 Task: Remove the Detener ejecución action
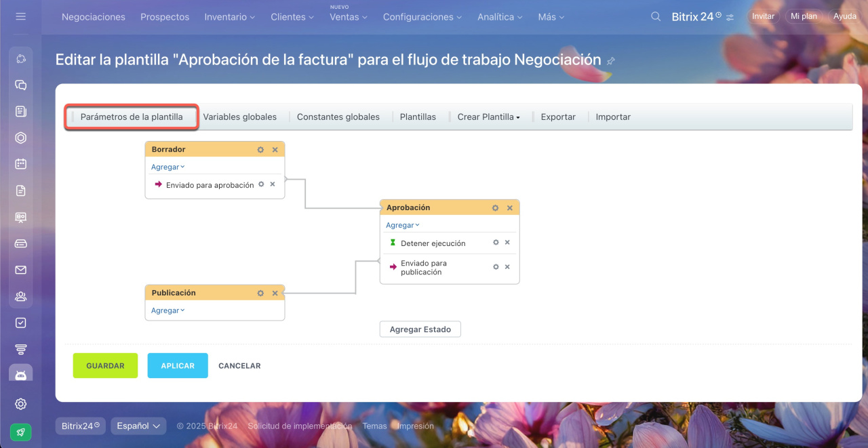tap(507, 243)
